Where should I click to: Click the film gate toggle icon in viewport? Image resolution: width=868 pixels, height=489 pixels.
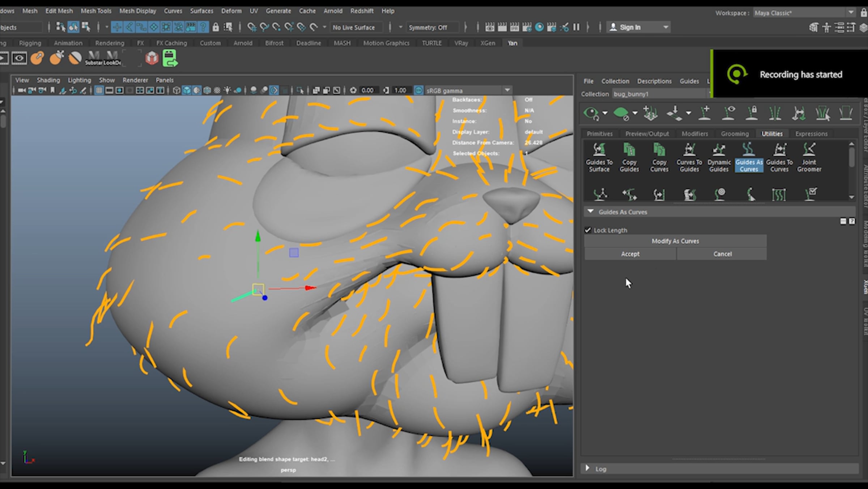click(109, 90)
